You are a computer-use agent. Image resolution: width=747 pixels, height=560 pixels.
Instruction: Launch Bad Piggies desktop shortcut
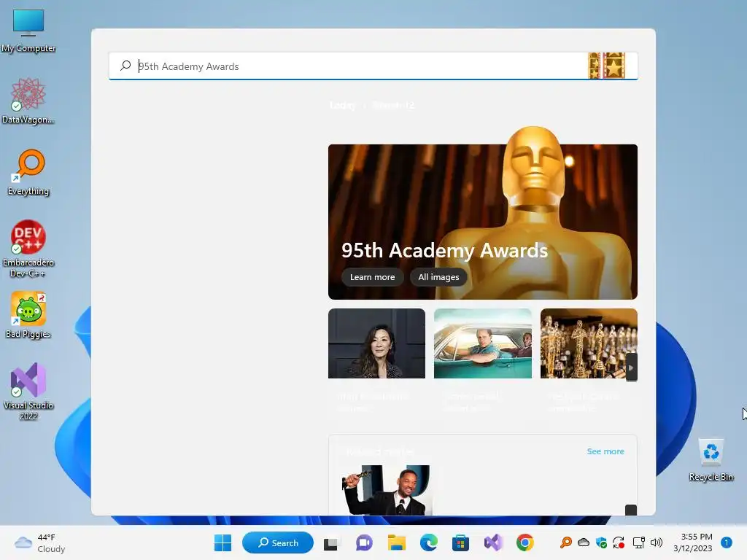click(28, 314)
